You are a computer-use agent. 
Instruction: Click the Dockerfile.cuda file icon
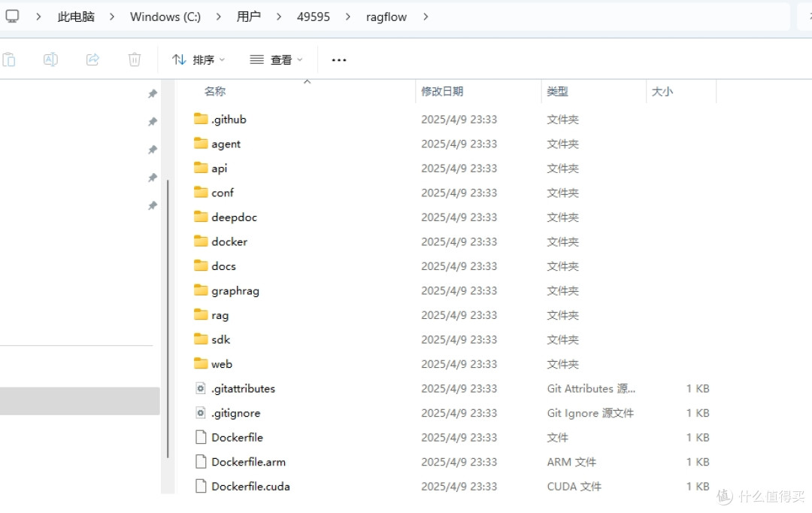click(x=201, y=486)
